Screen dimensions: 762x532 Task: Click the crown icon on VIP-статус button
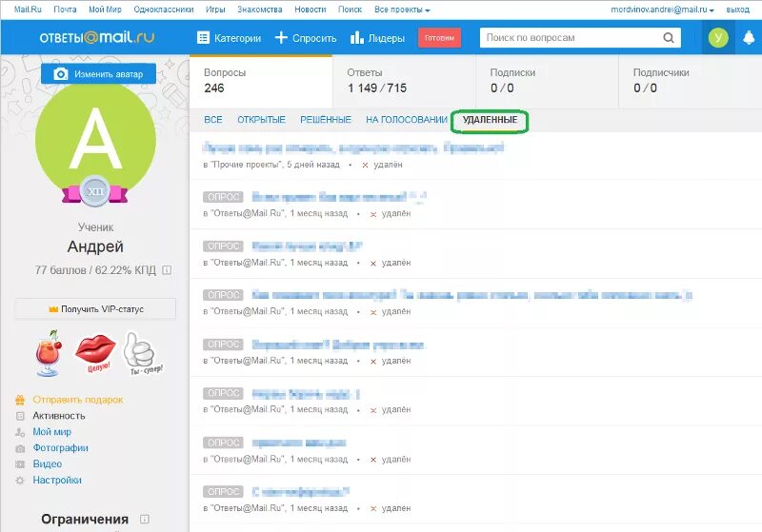point(53,309)
